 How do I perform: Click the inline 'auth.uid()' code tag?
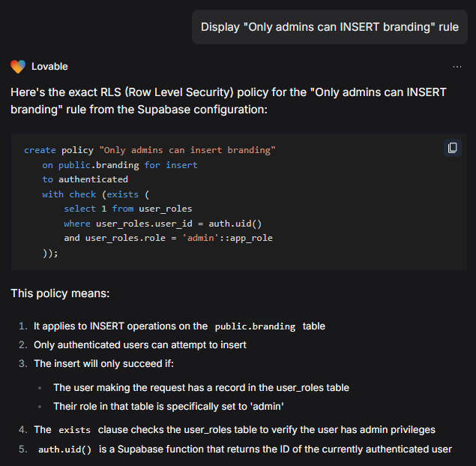(x=64, y=449)
